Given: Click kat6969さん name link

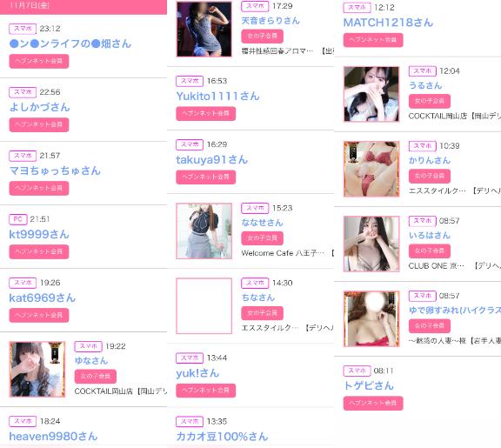Looking at the screenshot, I should [x=42, y=298].
